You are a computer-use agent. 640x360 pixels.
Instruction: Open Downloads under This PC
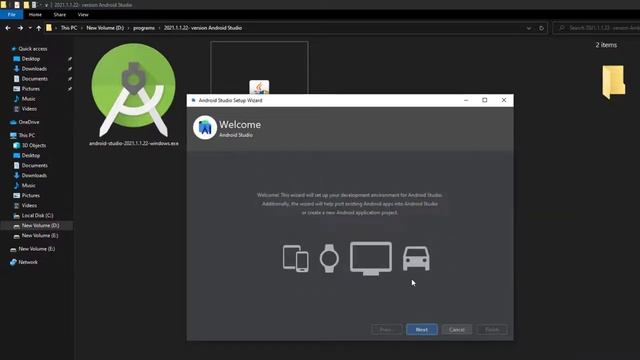(x=34, y=176)
